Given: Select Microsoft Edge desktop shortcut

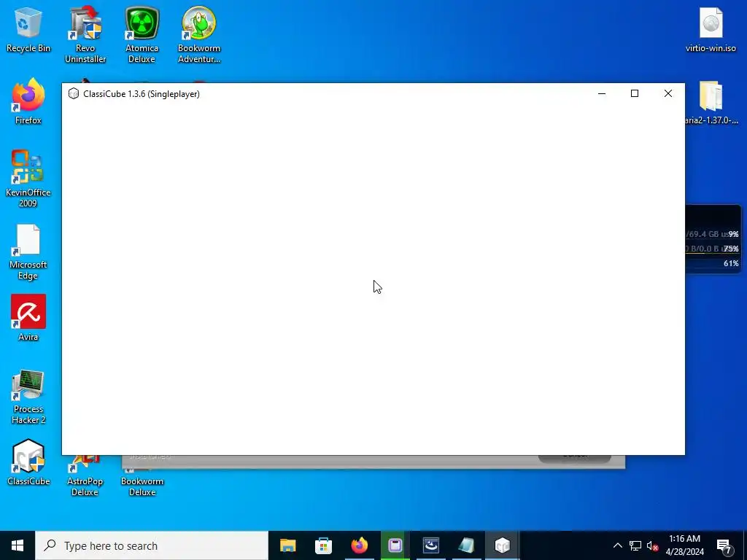Looking at the screenshot, I should pos(28,252).
